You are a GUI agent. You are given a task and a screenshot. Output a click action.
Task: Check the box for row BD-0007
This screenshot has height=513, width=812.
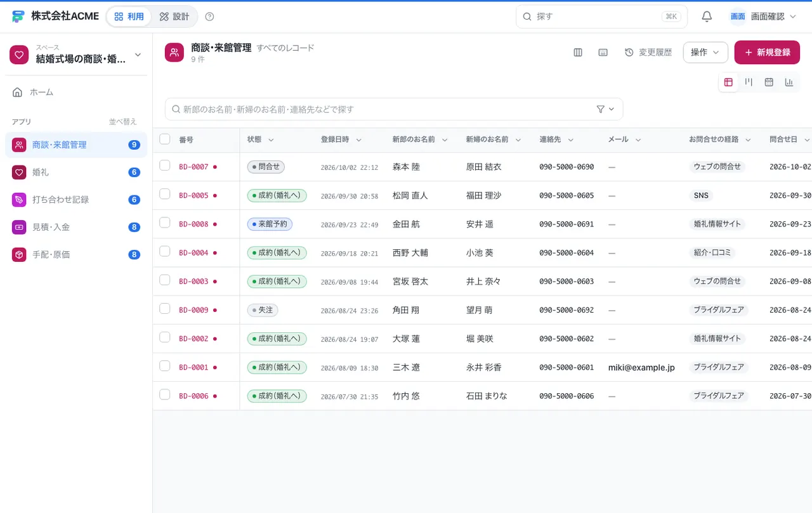click(165, 166)
